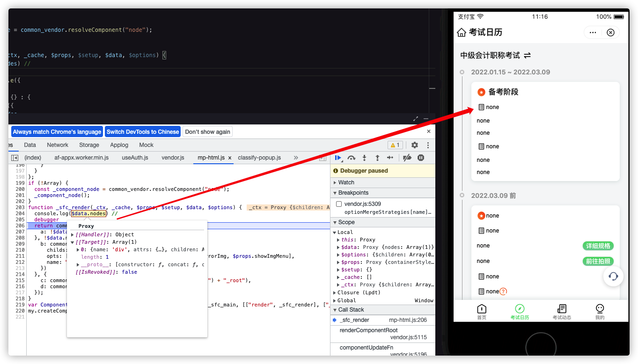Open the DevTools settings gear
Screen dimensions: 638x364
tap(415, 146)
